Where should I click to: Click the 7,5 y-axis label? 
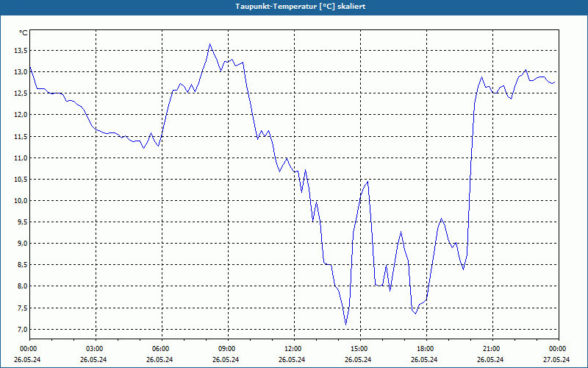point(22,308)
